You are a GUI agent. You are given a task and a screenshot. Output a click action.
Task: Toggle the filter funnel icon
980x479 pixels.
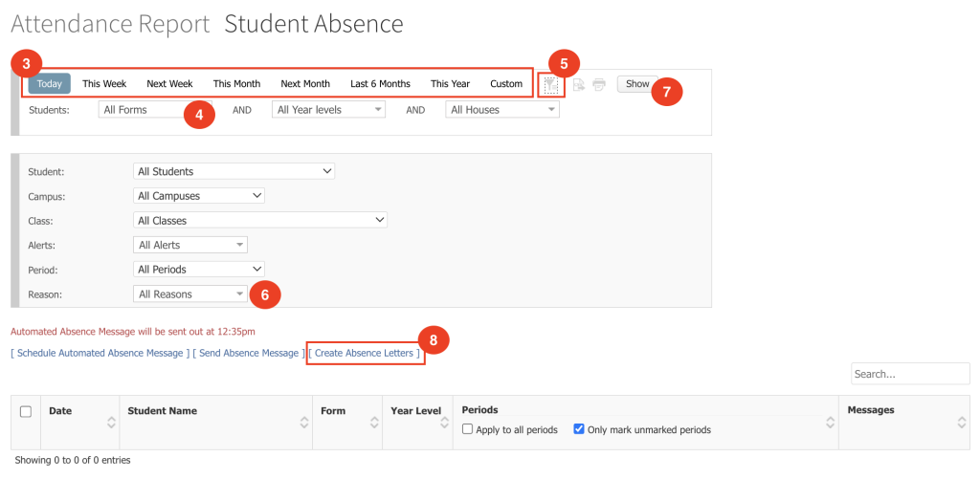[x=550, y=85]
